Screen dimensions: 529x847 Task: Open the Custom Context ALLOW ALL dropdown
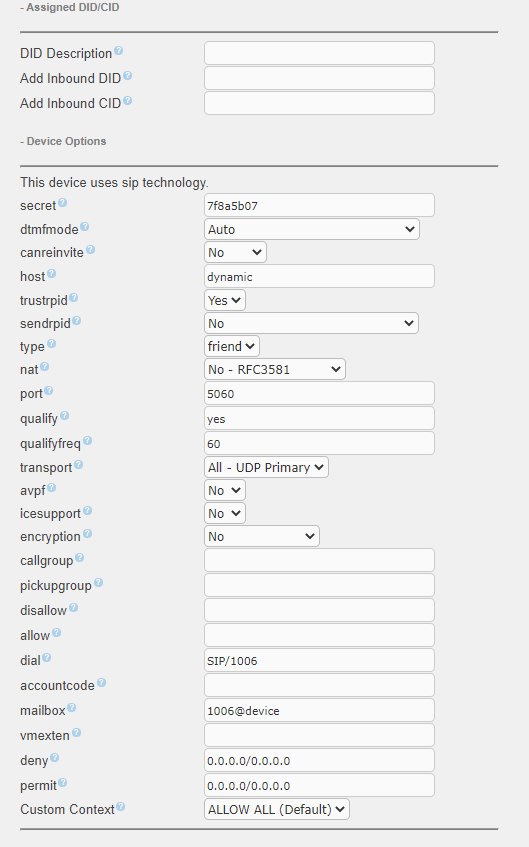pyautogui.click(x=277, y=809)
